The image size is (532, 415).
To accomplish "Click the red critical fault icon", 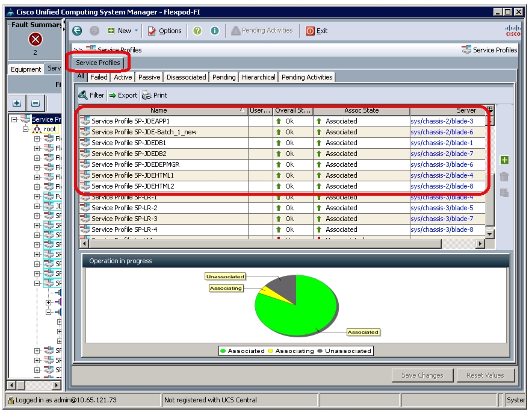I will tap(36, 39).
